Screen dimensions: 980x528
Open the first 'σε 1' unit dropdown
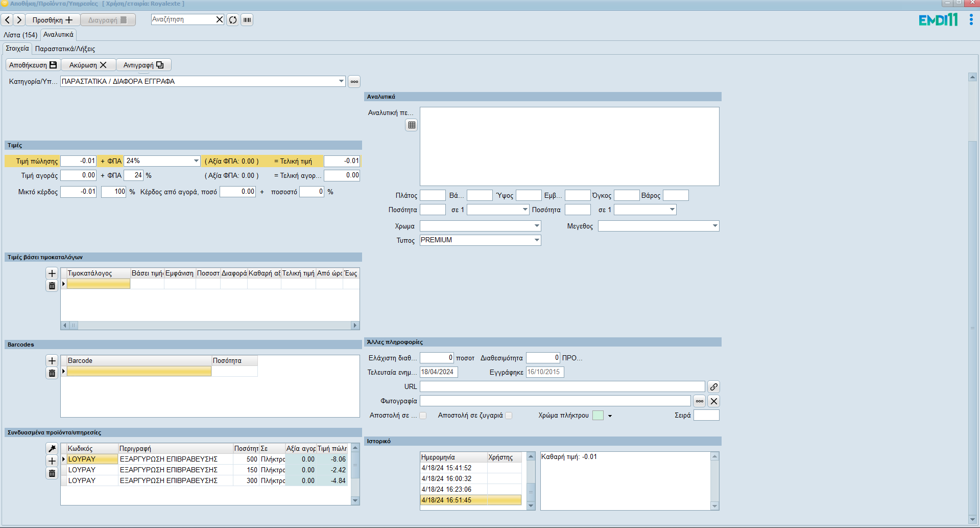pyautogui.click(x=525, y=210)
